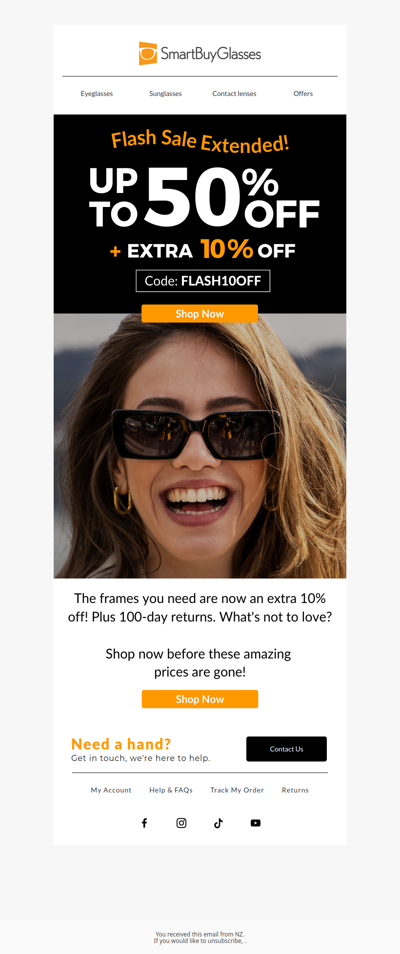Click the woman with sunglasses photo
400x954 pixels.
[x=200, y=447]
